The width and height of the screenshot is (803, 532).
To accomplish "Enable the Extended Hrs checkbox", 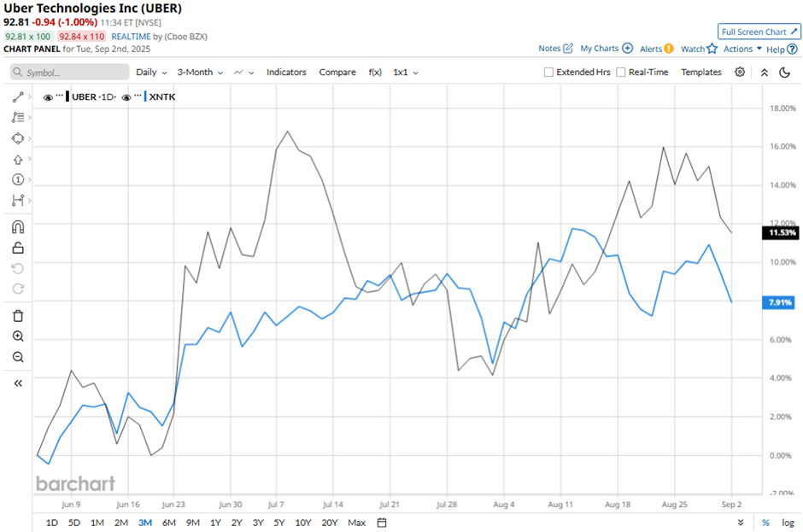I will (x=548, y=73).
